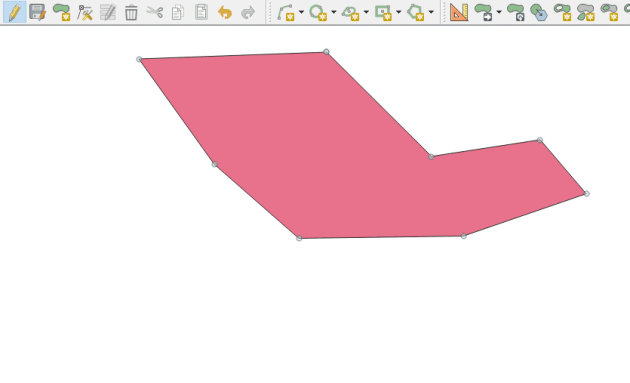Screen dimensions: 630x383
Task: Choose the Rotate Feature tool
Action: 515,12
